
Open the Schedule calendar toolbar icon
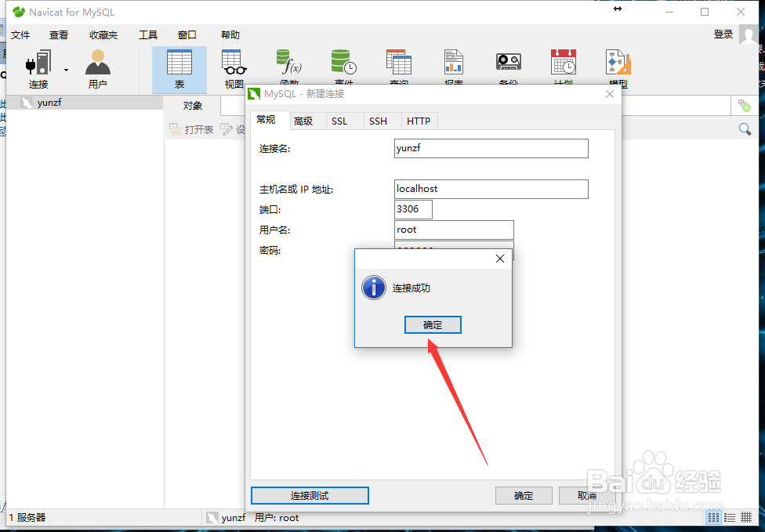click(x=564, y=62)
